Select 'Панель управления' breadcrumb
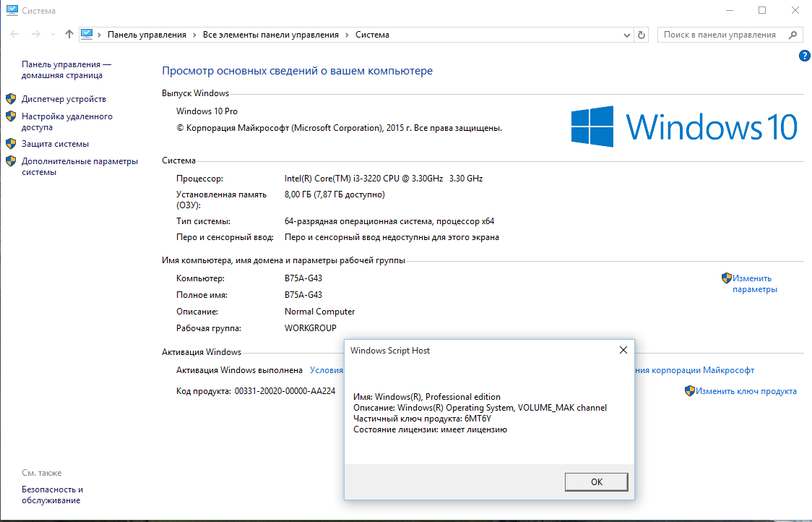Screen dimensions: 812x522 [x=147, y=35]
